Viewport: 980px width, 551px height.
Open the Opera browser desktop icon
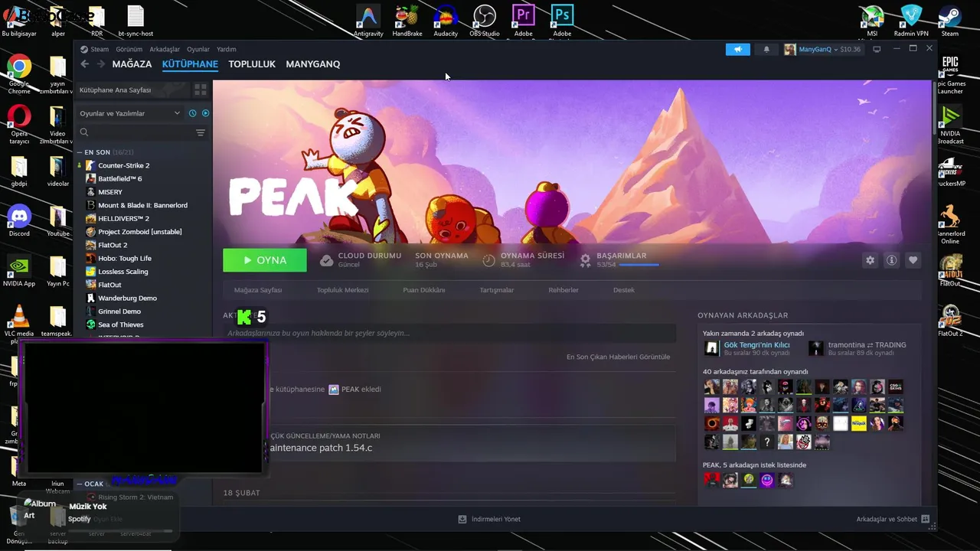coord(19,125)
